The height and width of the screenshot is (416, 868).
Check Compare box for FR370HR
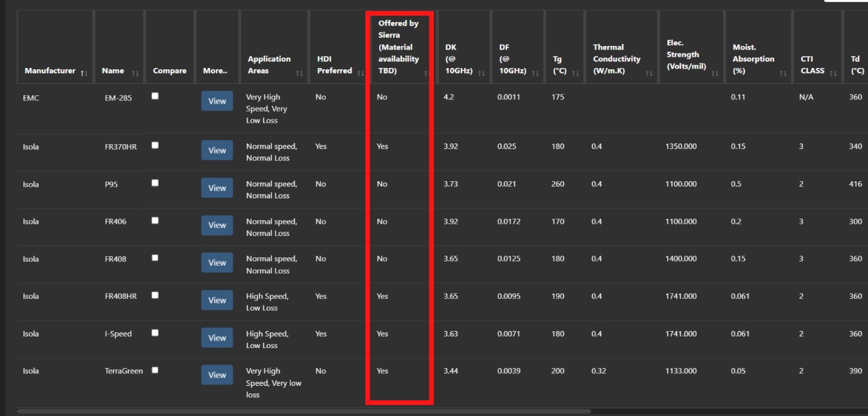click(155, 145)
